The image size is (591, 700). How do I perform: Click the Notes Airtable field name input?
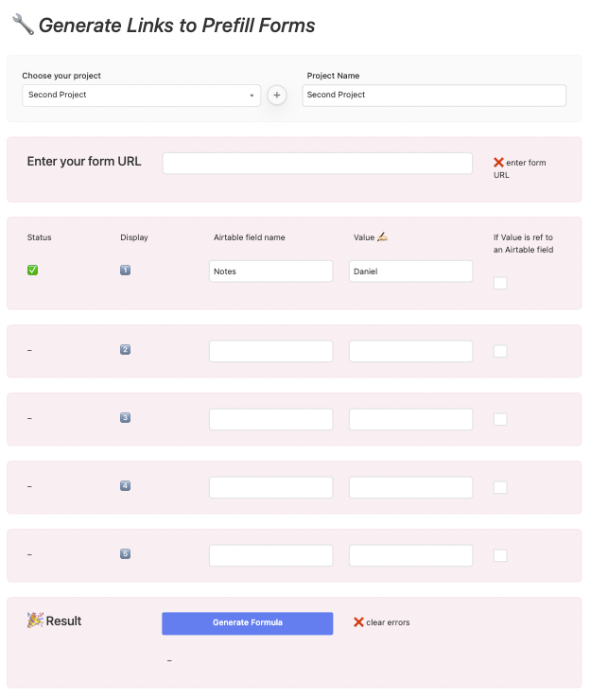(270, 271)
